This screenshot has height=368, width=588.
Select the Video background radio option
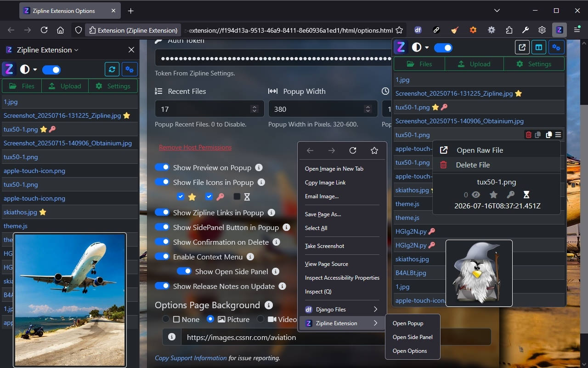(x=260, y=319)
